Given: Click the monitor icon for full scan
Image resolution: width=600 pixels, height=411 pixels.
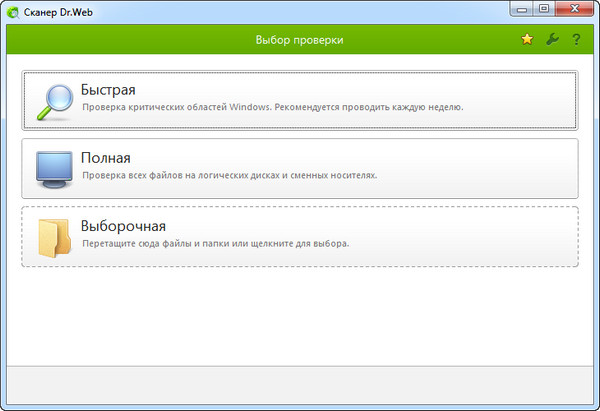Looking at the screenshot, I should pyautogui.click(x=52, y=169).
